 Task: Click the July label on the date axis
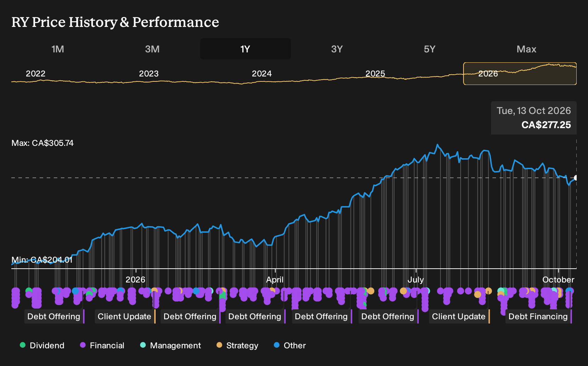tap(416, 280)
